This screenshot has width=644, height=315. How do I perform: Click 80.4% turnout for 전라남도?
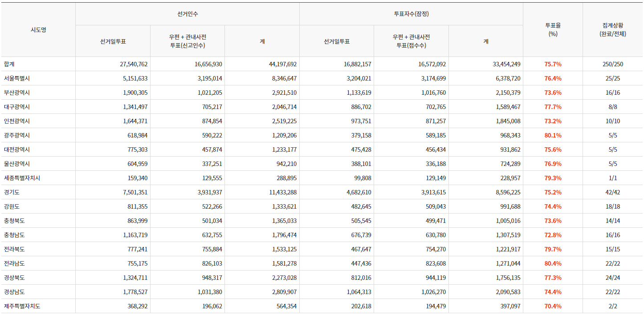[553, 263]
